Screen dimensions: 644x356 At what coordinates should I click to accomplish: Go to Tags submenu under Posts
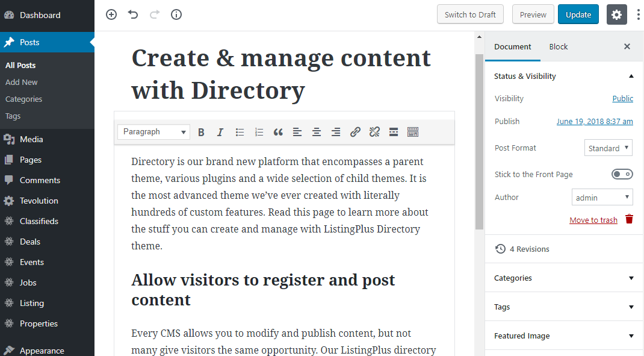[x=13, y=116]
